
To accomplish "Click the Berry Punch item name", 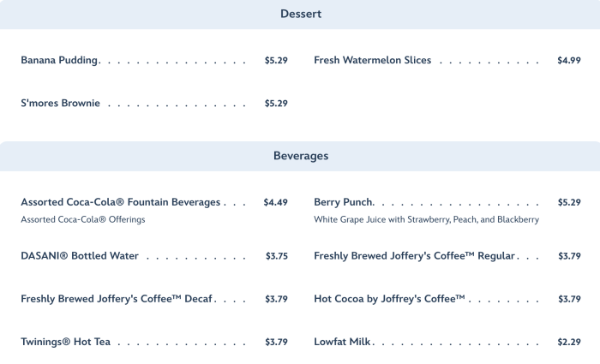I will coord(344,203).
